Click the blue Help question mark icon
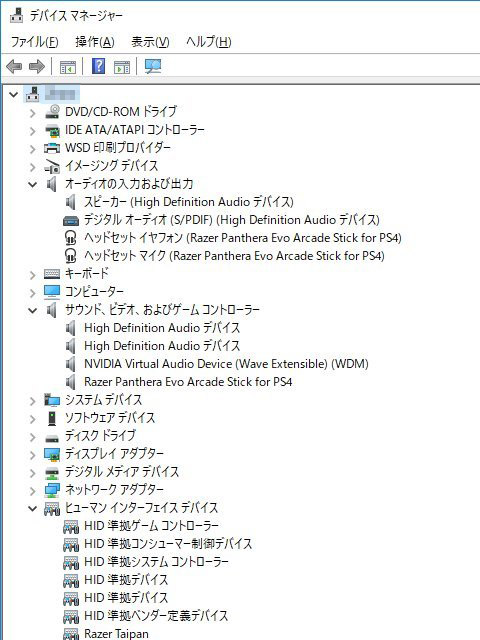480x640 pixels. click(98, 66)
